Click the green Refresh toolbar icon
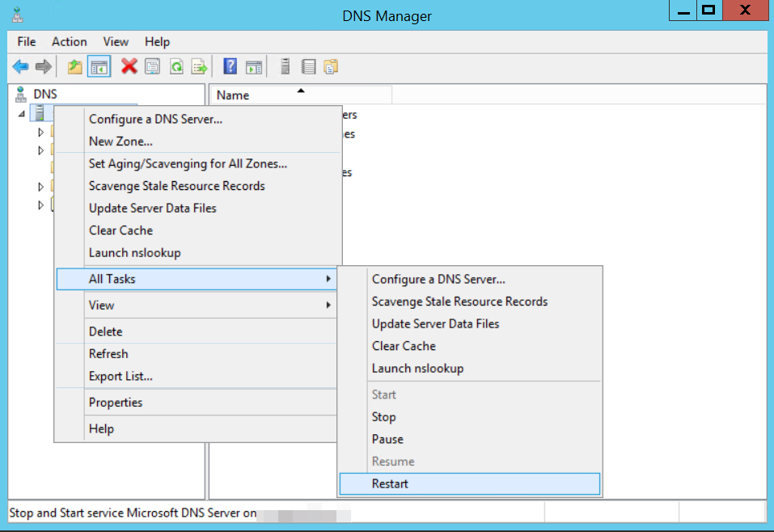Viewport: 774px width, 532px height. (x=176, y=66)
